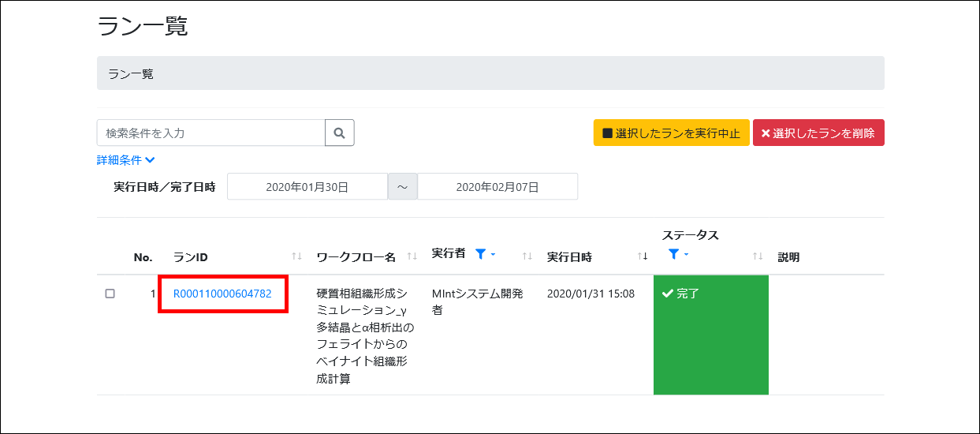
Task: Expand the 詳細条件 section
Action: click(x=125, y=160)
